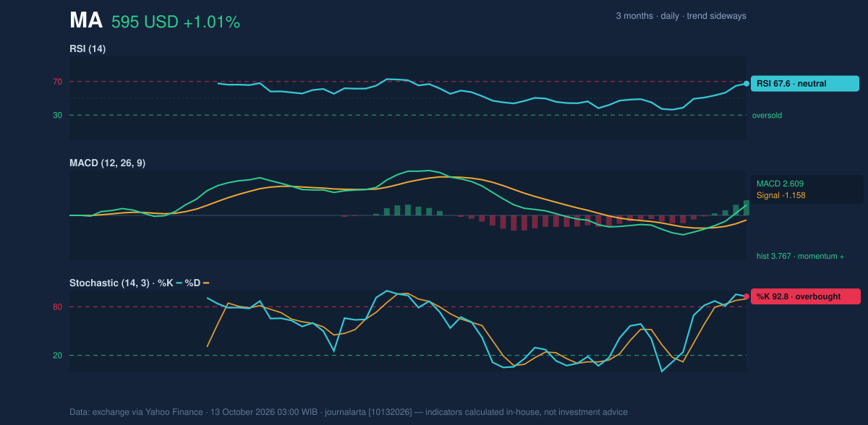
Task: Click the data source footer note
Action: click(x=349, y=412)
